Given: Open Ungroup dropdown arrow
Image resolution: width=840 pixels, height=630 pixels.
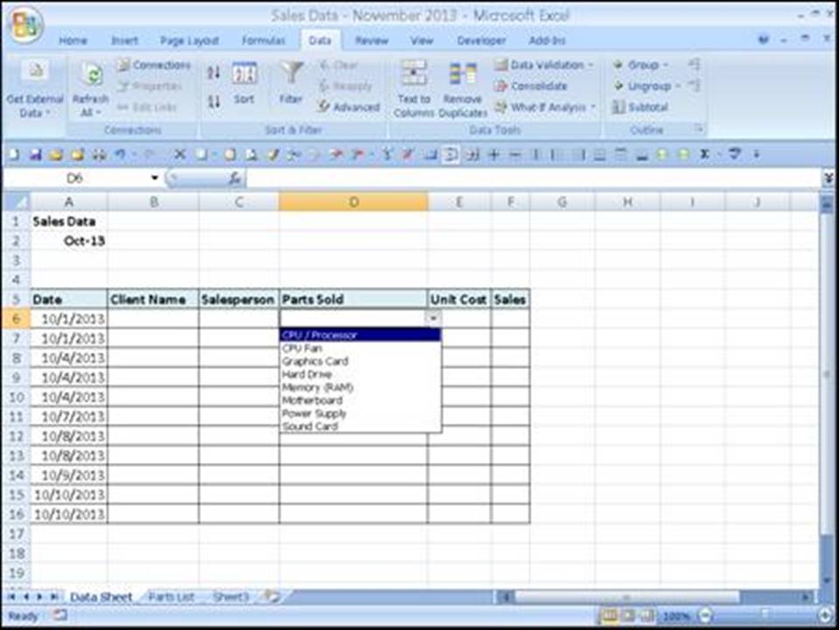Looking at the screenshot, I should coord(677,86).
